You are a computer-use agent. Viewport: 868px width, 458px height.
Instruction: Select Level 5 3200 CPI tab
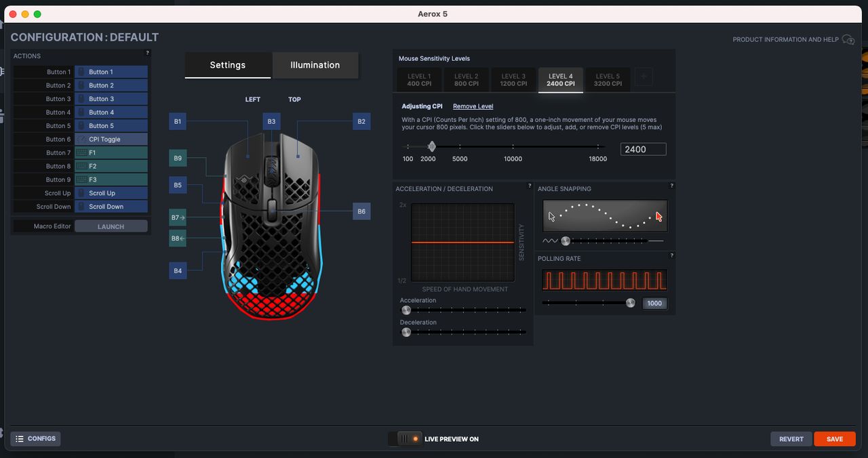coord(608,80)
